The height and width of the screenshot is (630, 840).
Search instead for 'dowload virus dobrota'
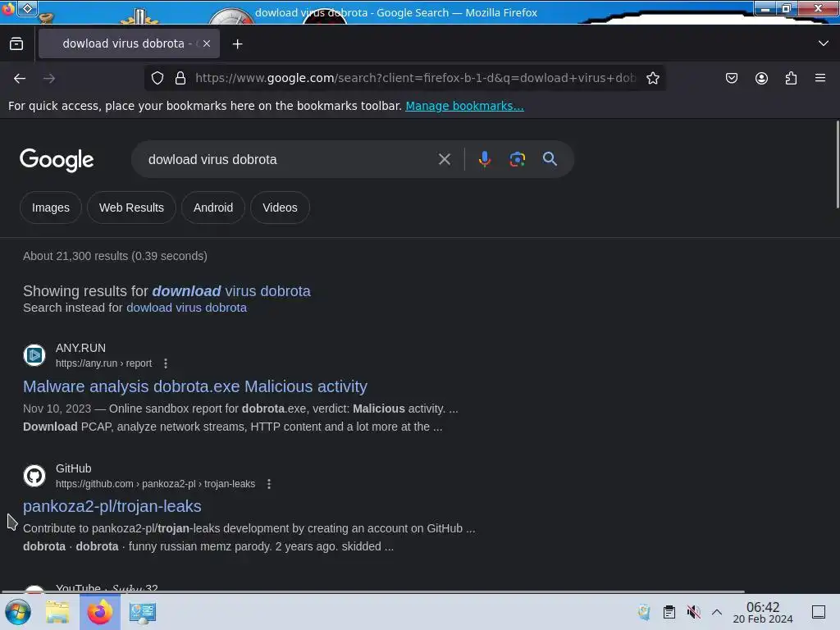pos(186,308)
